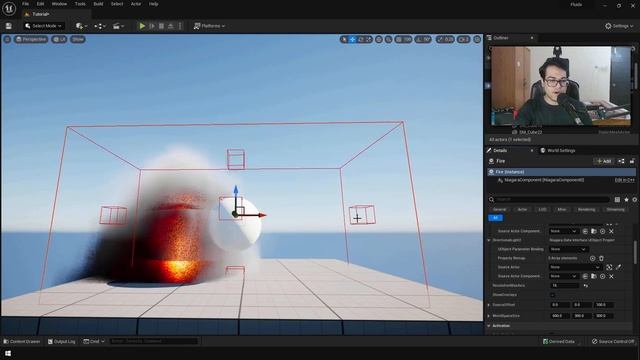Screen dimensions: 640x360
Task: Toggle surface snapping icon in viewport
Action: (x=389, y=40)
